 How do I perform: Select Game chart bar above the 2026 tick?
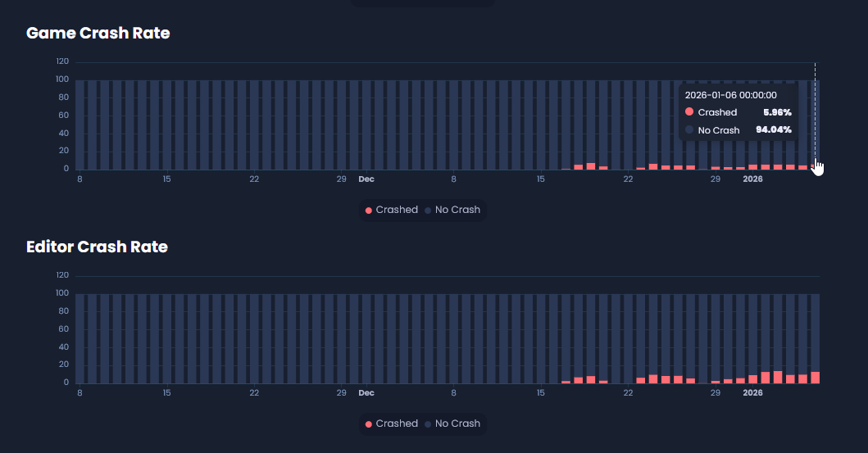[752, 123]
